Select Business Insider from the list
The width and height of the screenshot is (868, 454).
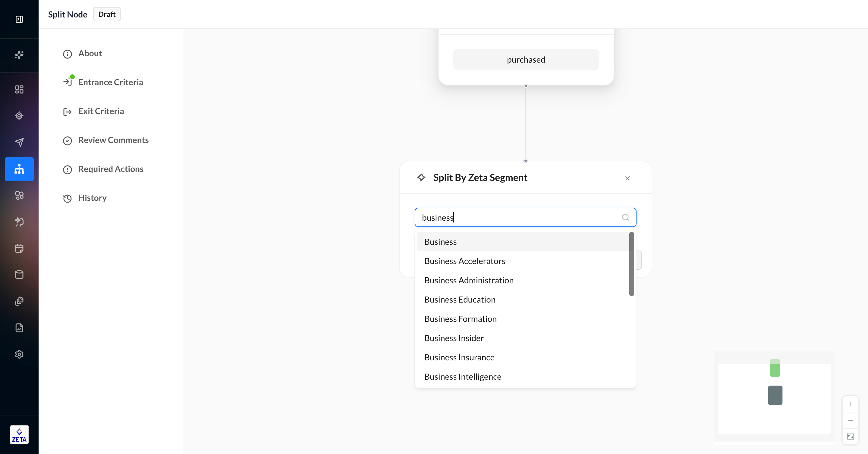(x=523, y=338)
